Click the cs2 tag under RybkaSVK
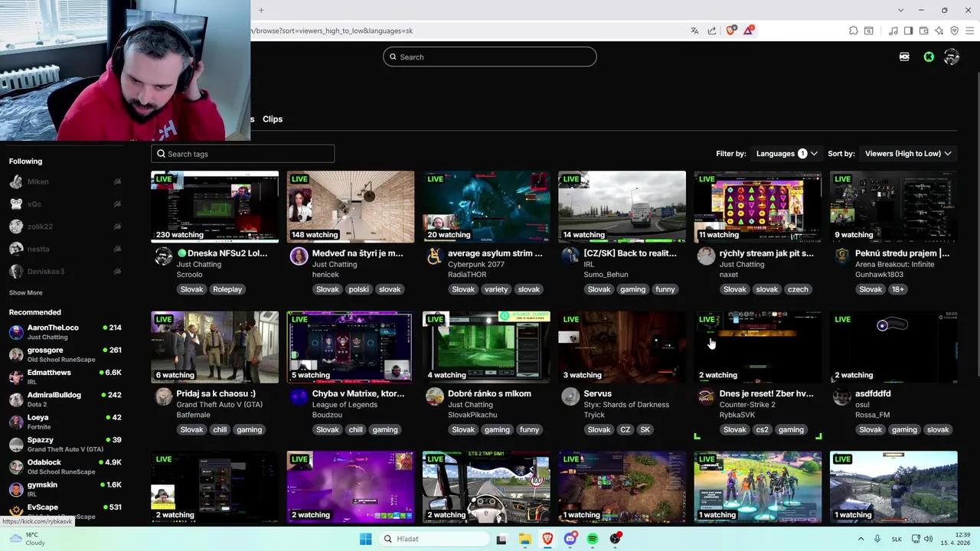Image resolution: width=980 pixels, height=551 pixels. click(x=763, y=429)
